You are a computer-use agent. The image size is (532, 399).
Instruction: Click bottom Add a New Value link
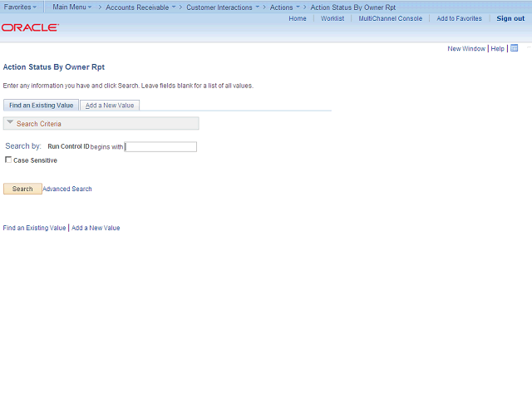[96, 228]
